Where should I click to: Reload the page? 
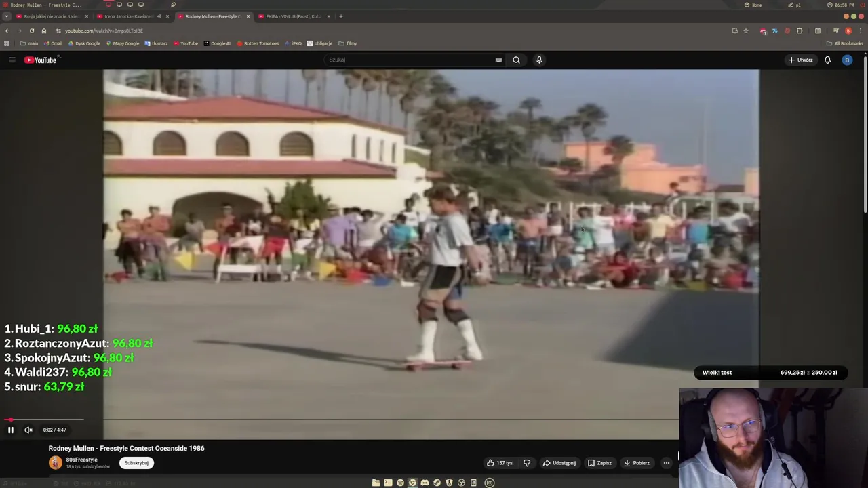pos(32,30)
